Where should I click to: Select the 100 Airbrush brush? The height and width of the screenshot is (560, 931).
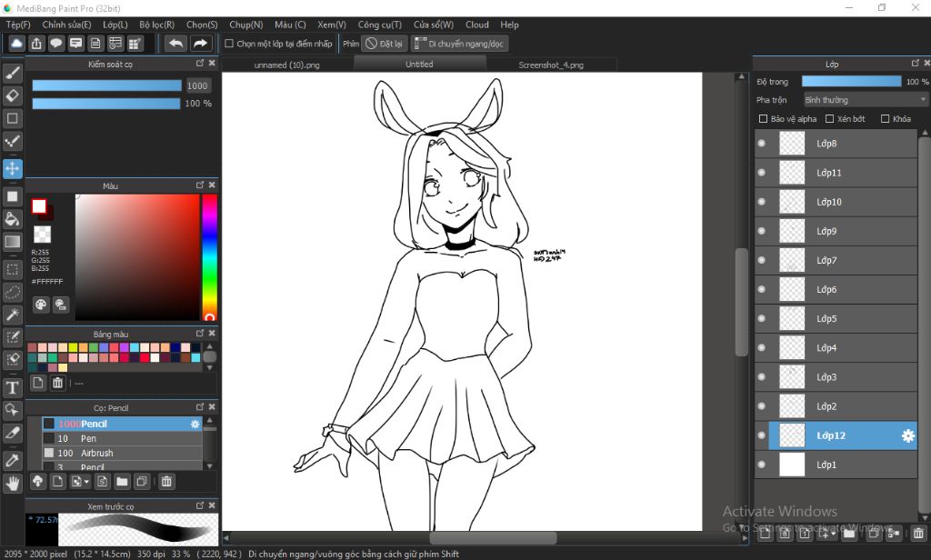[122, 453]
